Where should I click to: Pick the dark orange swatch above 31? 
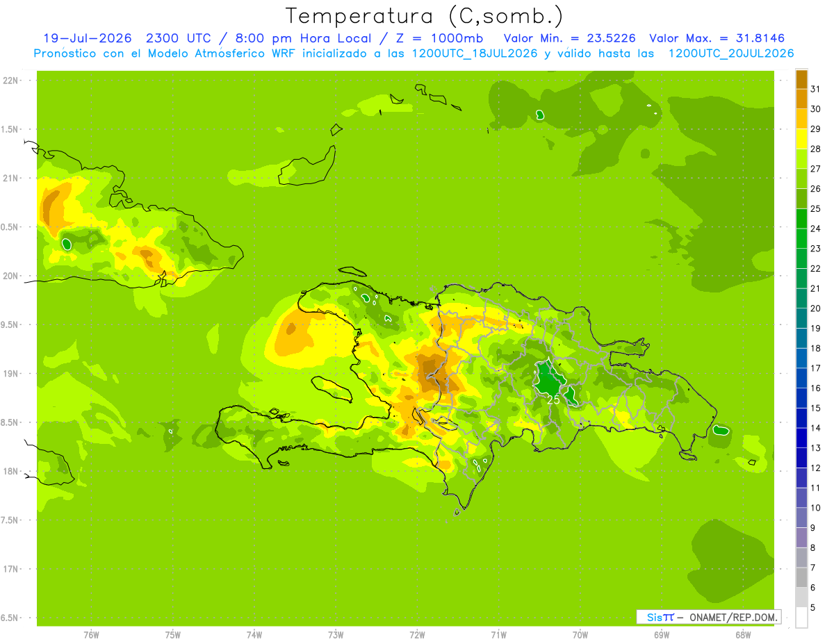tap(801, 79)
